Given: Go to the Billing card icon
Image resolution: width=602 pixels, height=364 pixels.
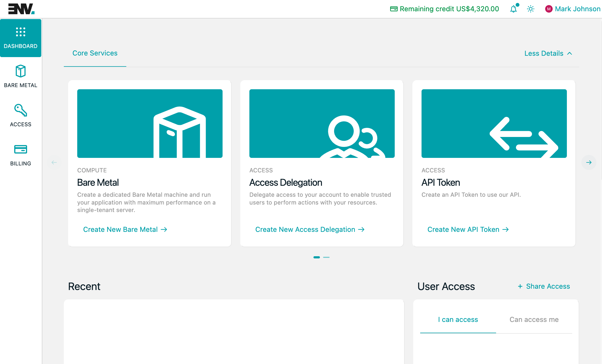Looking at the screenshot, I should (x=21, y=149).
